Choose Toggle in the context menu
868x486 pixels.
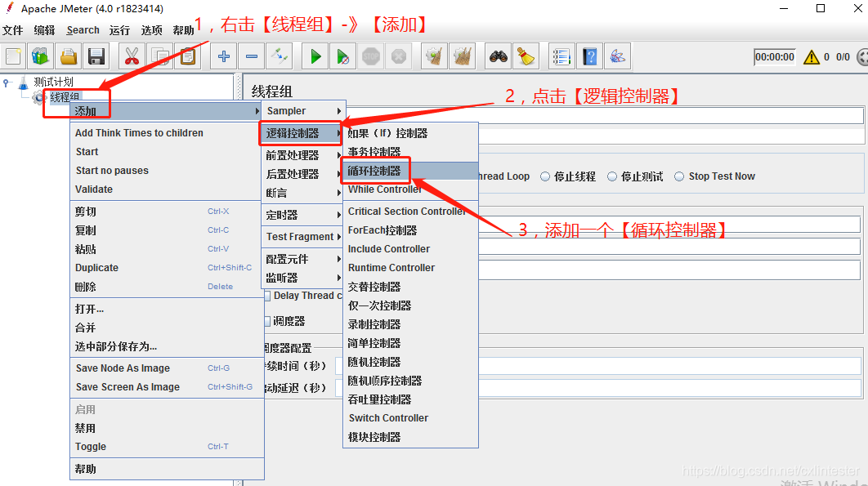click(166, 447)
